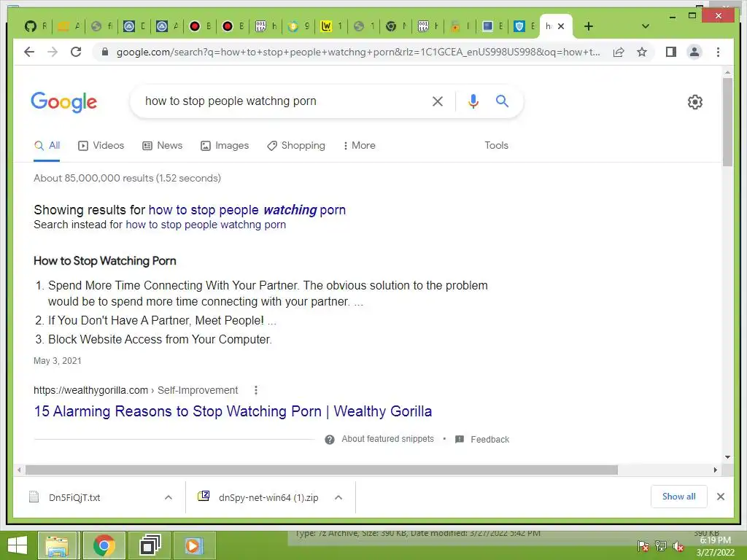Viewport: 747px width, 560px height.
Task: Expand options for Dn5FiQjT.txt download
Action: pyautogui.click(x=169, y=497)
